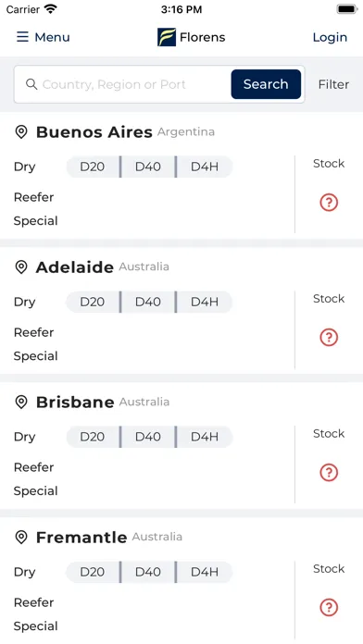Select D40 under Fremantle Dry

click(148, 572)
